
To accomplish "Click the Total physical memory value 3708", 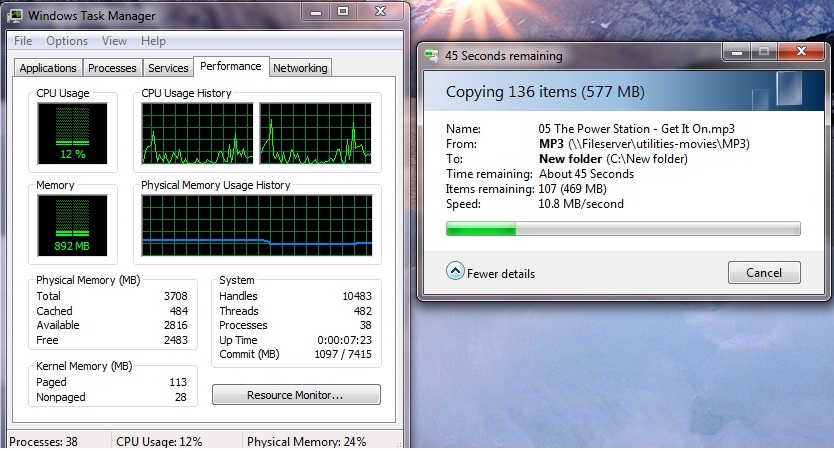I will tap(176, 296).
